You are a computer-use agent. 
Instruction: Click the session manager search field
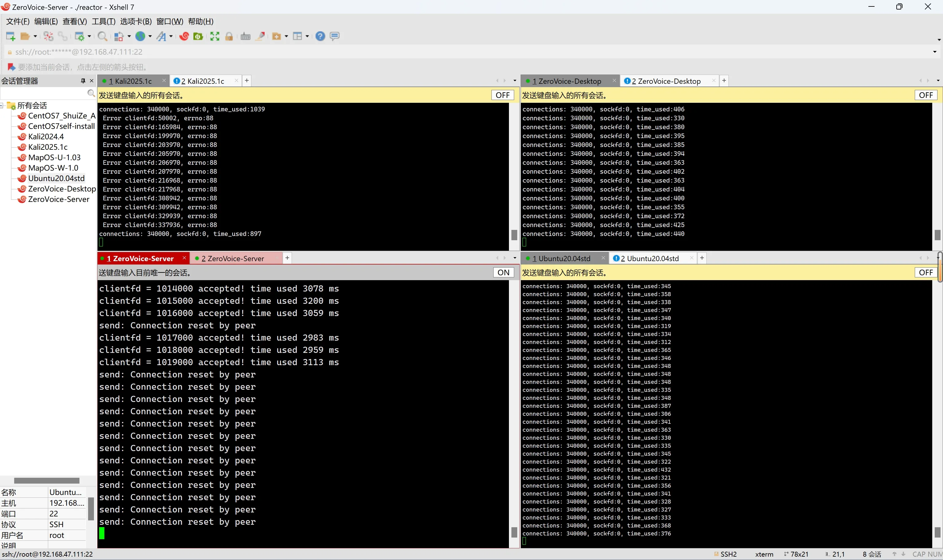tap(43, 93)
